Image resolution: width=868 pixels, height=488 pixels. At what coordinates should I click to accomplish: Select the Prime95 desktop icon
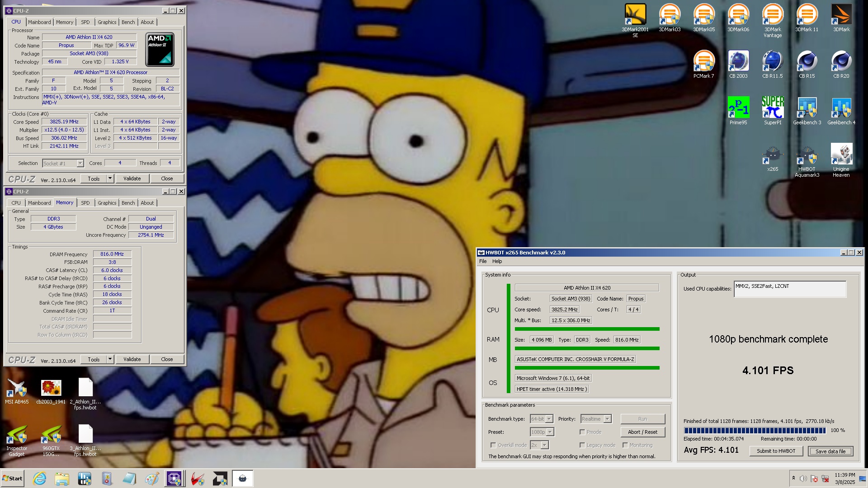(738, 111)
